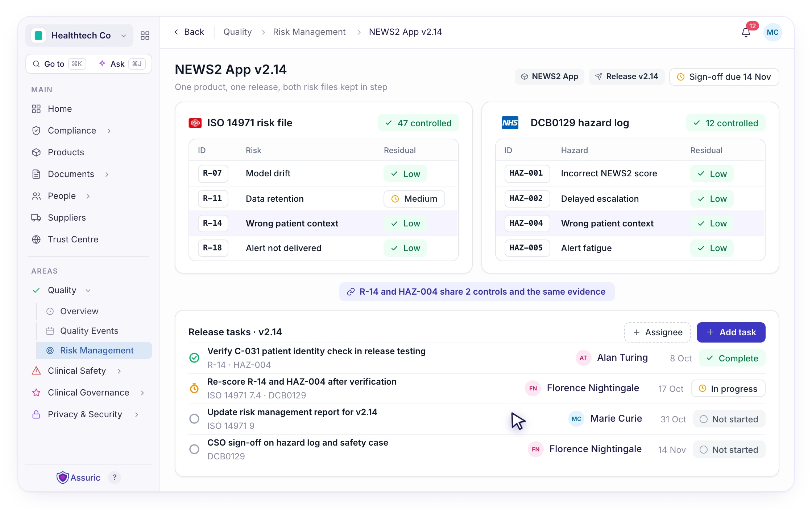The width and height of the screenshot is (812, 508).
Task: Click the ISO logo icon on the risk file card
Action: (195, 123)
